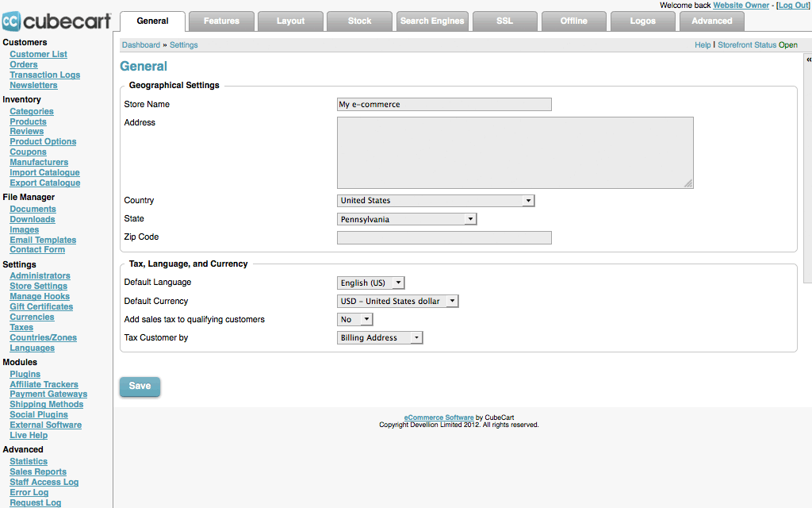Screen dimensions: 812x508
Task: Open the Customer List link
Action: pyautogui.click(x=38, y=55)
